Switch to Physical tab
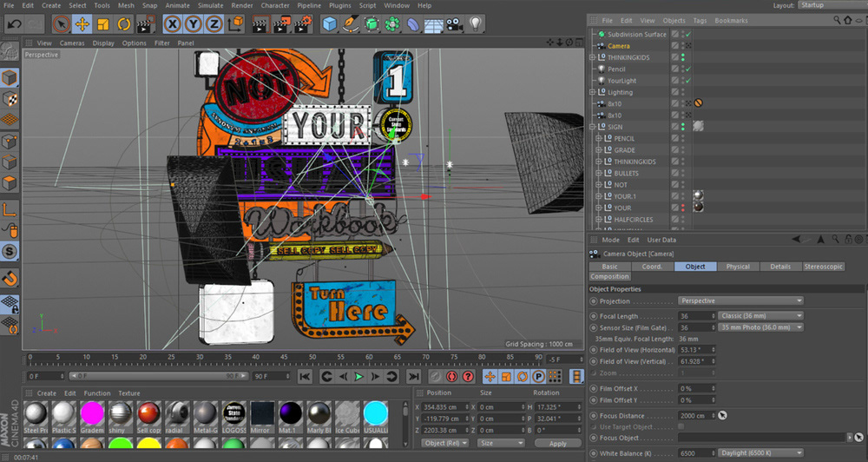The width and height of the screenshot is (868, 462). 738,267
